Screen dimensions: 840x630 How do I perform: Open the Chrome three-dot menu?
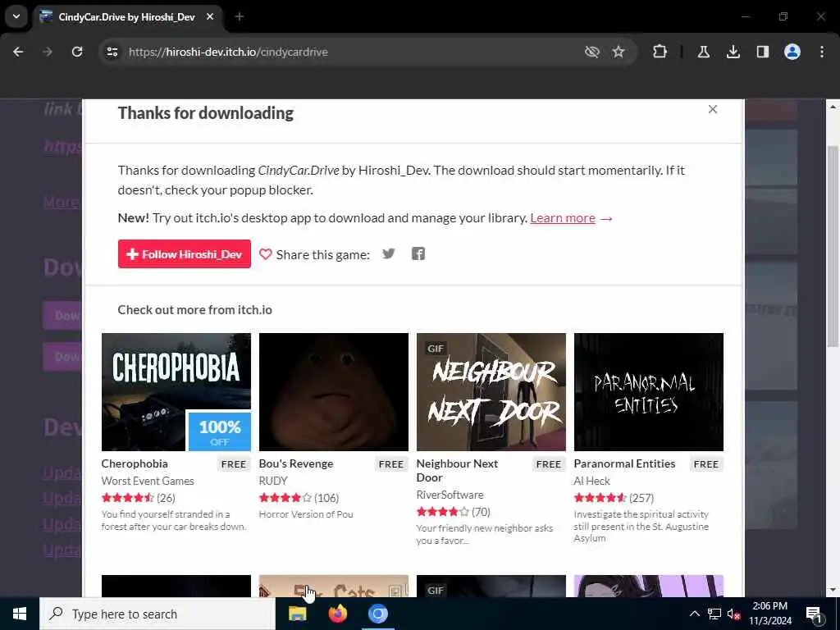pos(822,52)
